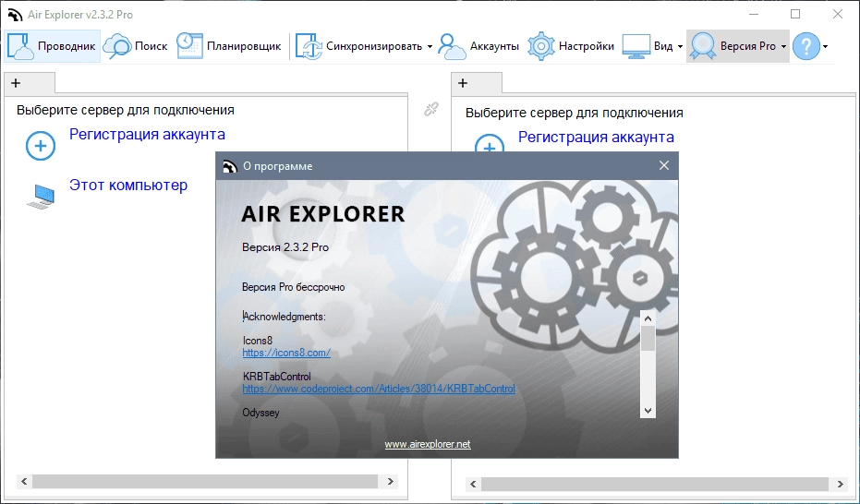The height and width of the screenshot is (504, 860).
Task: Click the left pane add account plus icon
Action: click(x=41, y=146)
